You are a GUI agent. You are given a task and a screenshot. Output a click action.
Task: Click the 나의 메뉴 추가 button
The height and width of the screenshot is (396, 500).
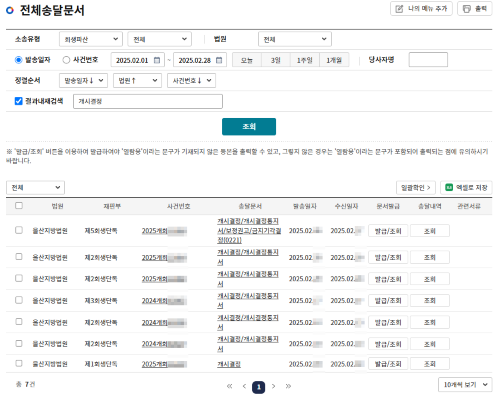[421, 9]
